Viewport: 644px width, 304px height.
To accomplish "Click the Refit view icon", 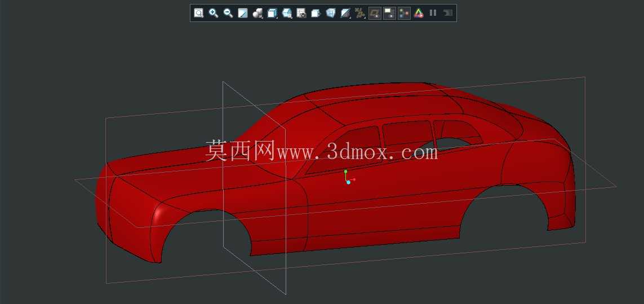I will 199,13.
